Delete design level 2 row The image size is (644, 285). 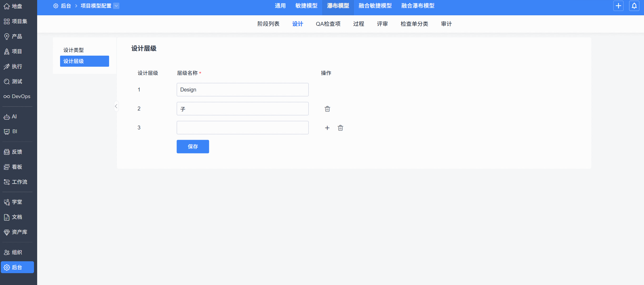[327, 109]
